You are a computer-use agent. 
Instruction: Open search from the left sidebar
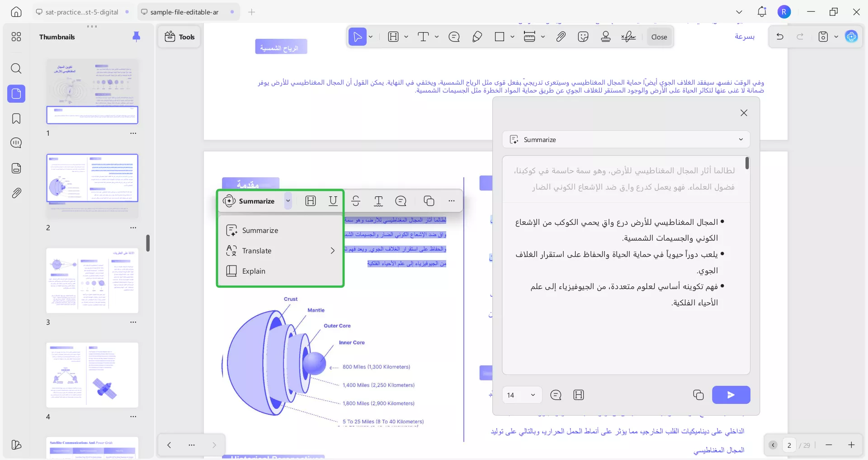click(x=16, y=68)
